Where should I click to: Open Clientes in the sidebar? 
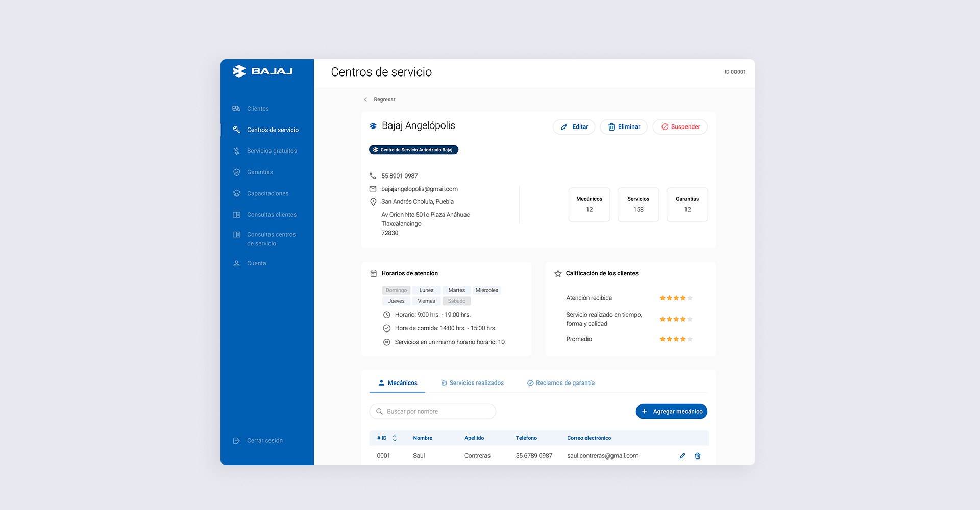(257, 109)
